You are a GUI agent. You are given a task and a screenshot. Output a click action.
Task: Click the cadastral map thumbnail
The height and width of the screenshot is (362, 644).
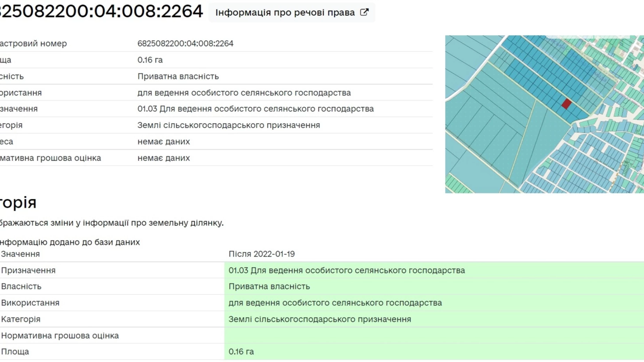(x=544, y=114)
